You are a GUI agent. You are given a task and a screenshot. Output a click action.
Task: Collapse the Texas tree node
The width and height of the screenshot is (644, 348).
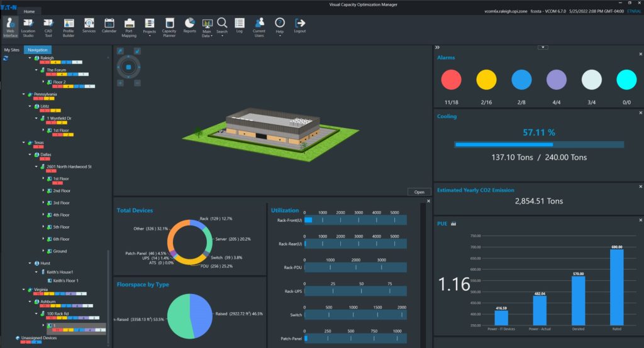23,143
